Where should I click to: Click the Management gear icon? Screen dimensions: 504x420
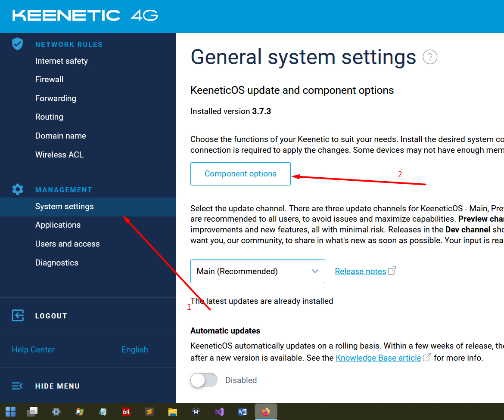(x=18, y=189)
